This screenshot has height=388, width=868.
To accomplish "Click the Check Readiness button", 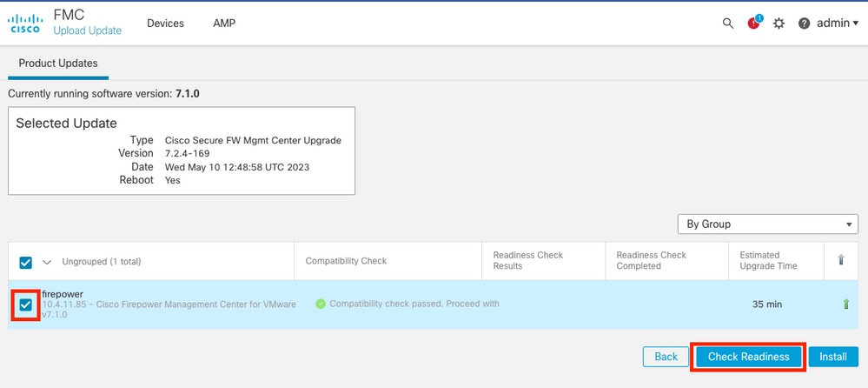I will coord(748,357).
